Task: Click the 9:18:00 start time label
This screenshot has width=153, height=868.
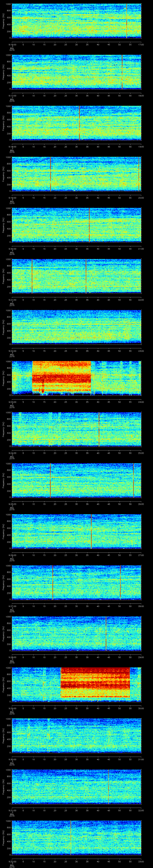Action: (x=12, y=147)
